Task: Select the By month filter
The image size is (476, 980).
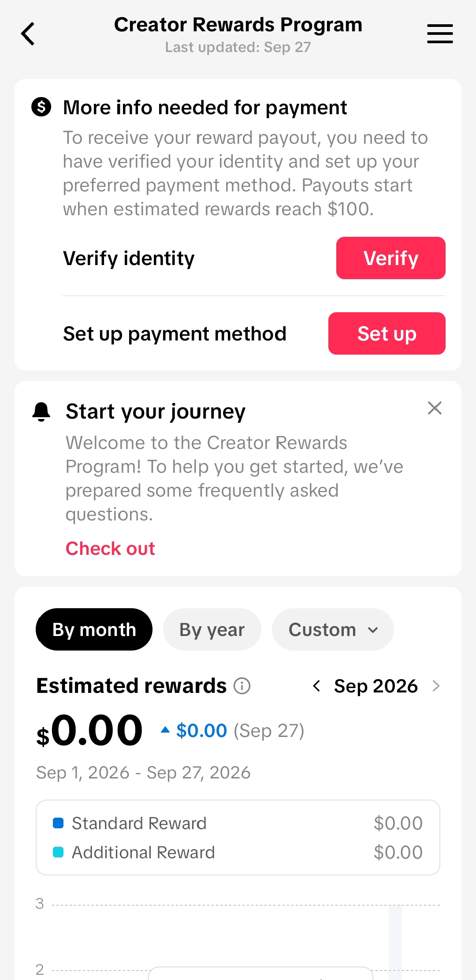Action: point(94,629)
